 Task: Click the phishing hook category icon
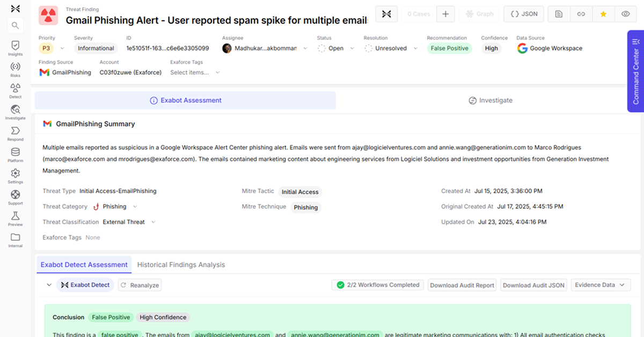[96, 207]
